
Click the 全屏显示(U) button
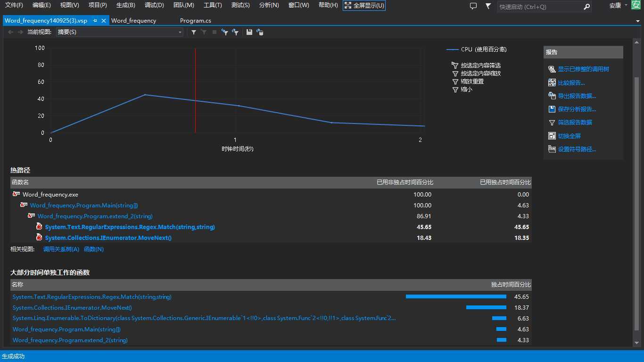tap(364, 6)
